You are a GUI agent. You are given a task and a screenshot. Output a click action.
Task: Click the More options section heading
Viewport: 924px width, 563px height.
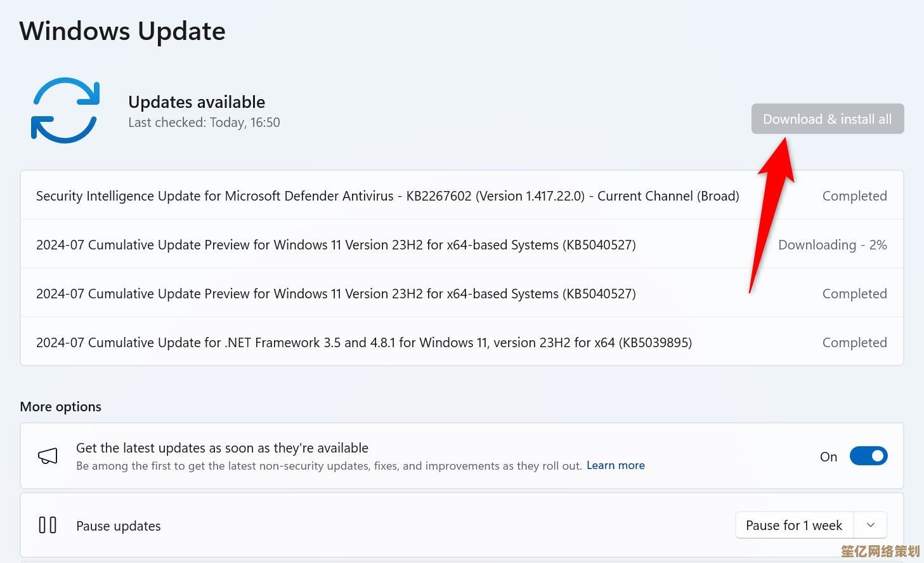[x=60, y=407]
